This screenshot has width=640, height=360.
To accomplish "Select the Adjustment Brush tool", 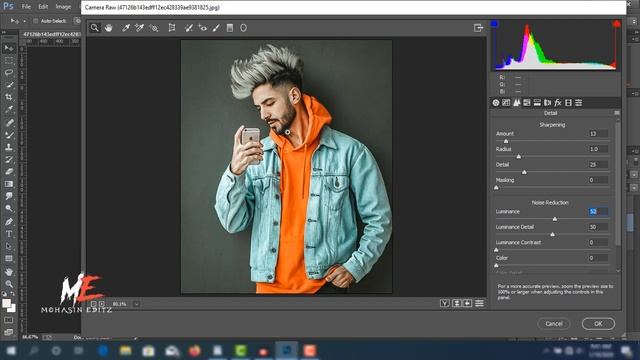I will (216, 28).
